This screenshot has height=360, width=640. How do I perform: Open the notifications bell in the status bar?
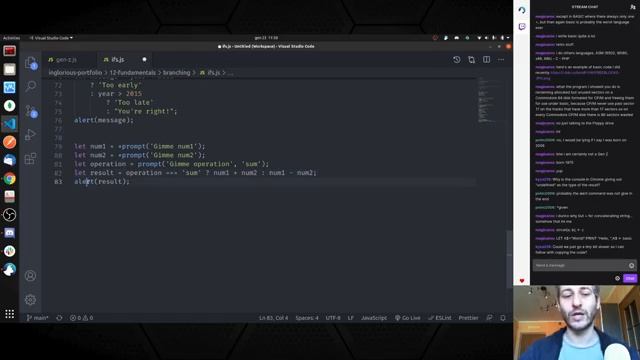(x=503, y=318)
